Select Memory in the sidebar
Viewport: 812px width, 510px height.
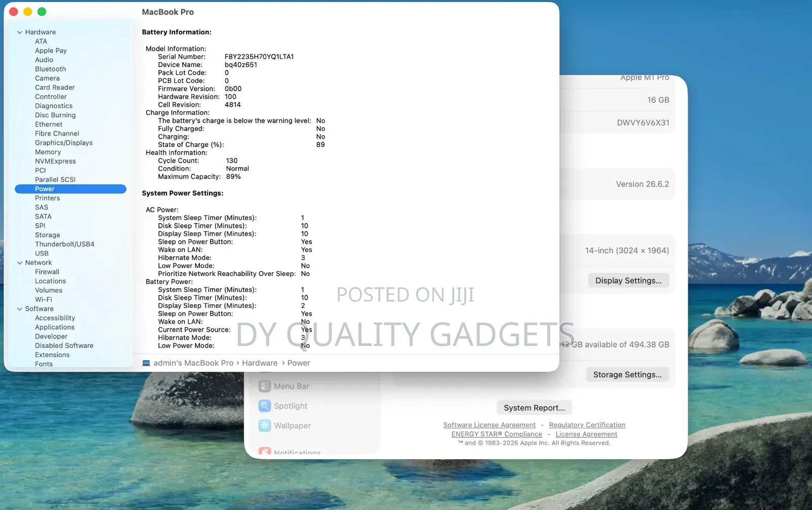pyautogui.click(x=48, y=152)
